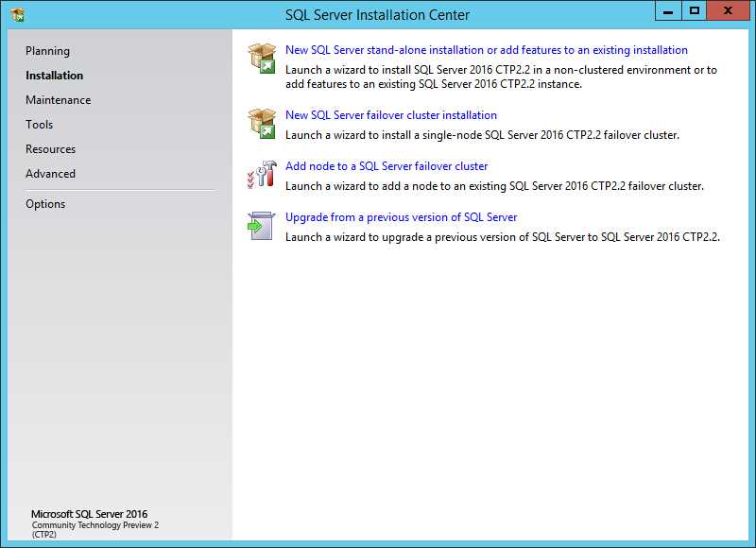Viewport: 756px width, 548px height.
Task: Show the Resources section
Action: pyautogui.click(x=51, y=149)
